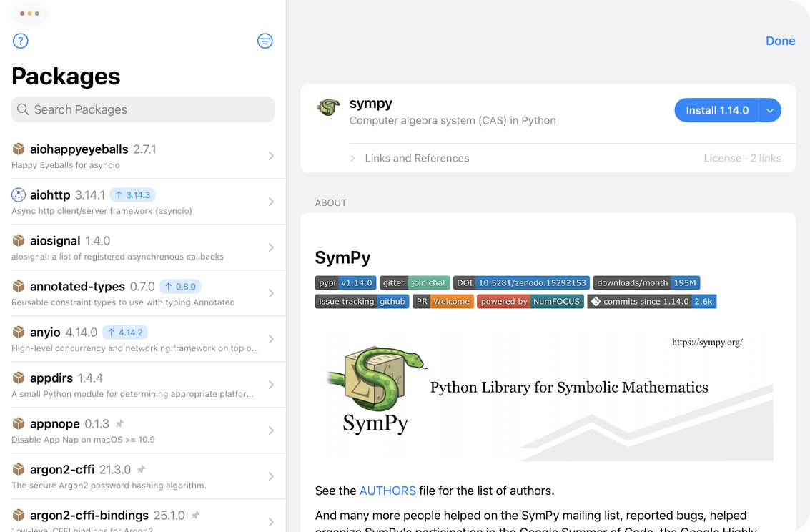Open the pypi v1.14.0 badge

pyautogui.click(x=345, y=283)
